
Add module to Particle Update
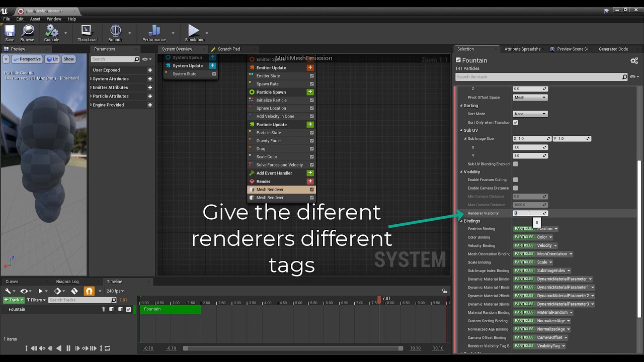(310, 124)
